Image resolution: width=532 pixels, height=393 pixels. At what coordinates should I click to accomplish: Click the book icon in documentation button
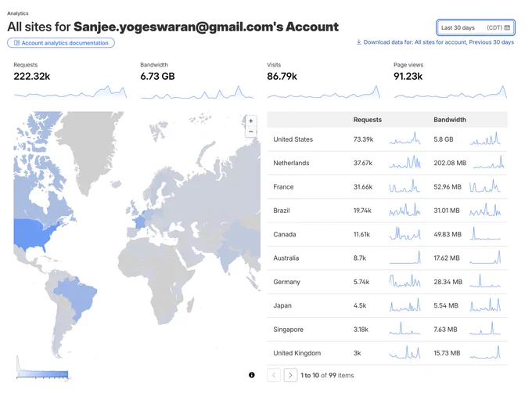16,43
